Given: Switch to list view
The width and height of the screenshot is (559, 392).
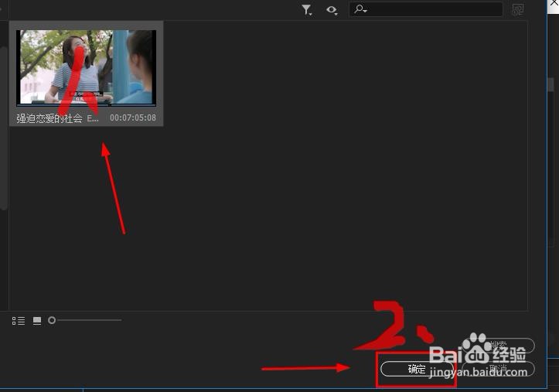Looking at the screenshot, I should pos(19,321).
